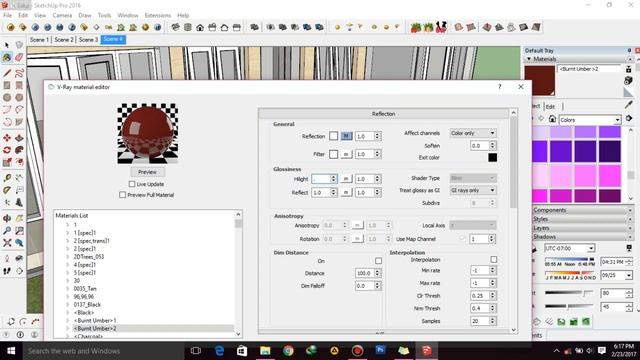The image size is (640, 360).
Task: Tick the Preview Full Material checkbox
Action: (122, 195)
